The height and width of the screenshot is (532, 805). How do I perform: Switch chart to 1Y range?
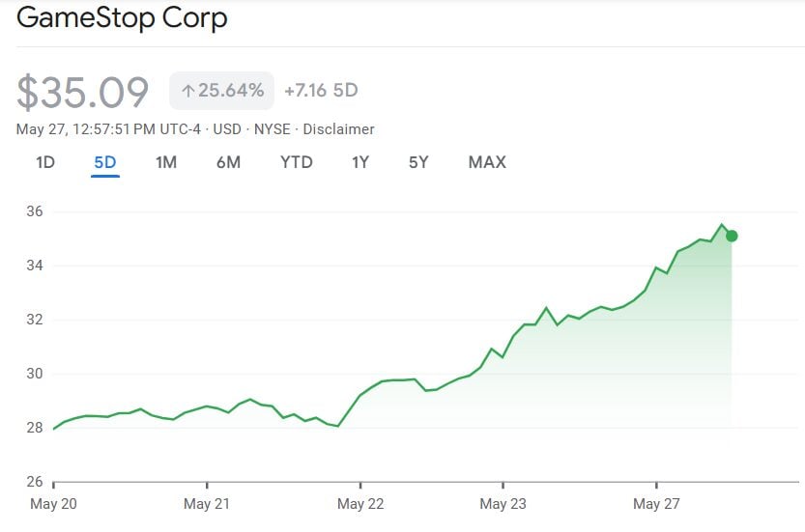click(360, 162)
